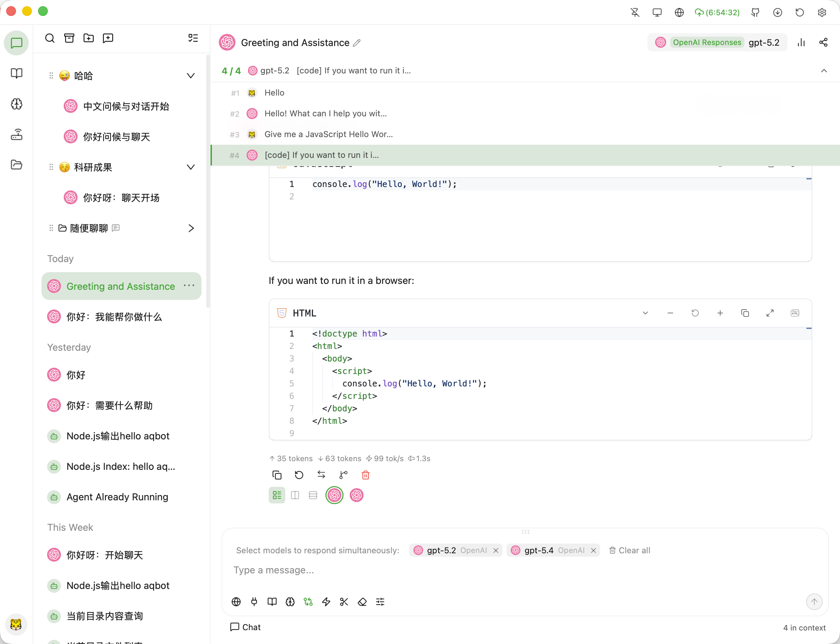Switch to stacked response layout view
This screenshot has height=644, width=840.
(x=313, y=495)
